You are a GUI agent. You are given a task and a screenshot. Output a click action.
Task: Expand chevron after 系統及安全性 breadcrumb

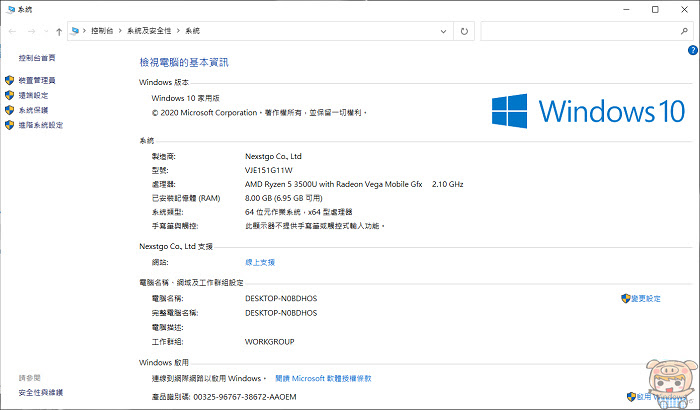(178, 31)
